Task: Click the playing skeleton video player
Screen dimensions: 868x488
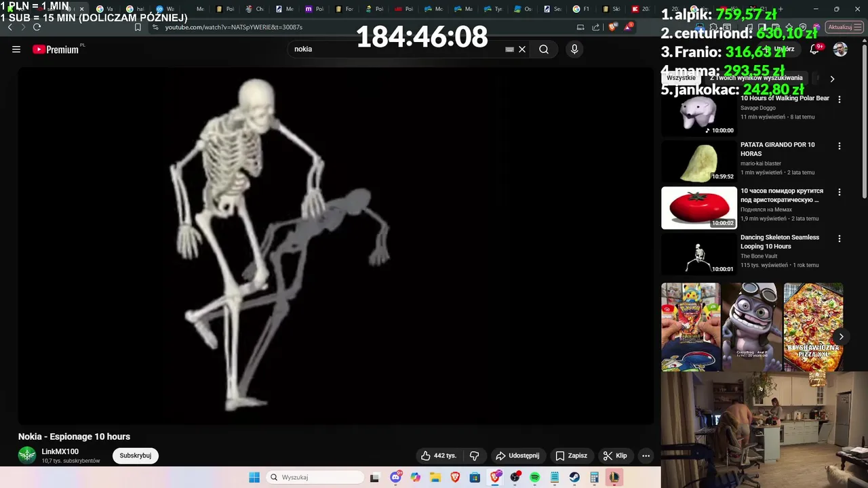Action: [x=336, y=245]
